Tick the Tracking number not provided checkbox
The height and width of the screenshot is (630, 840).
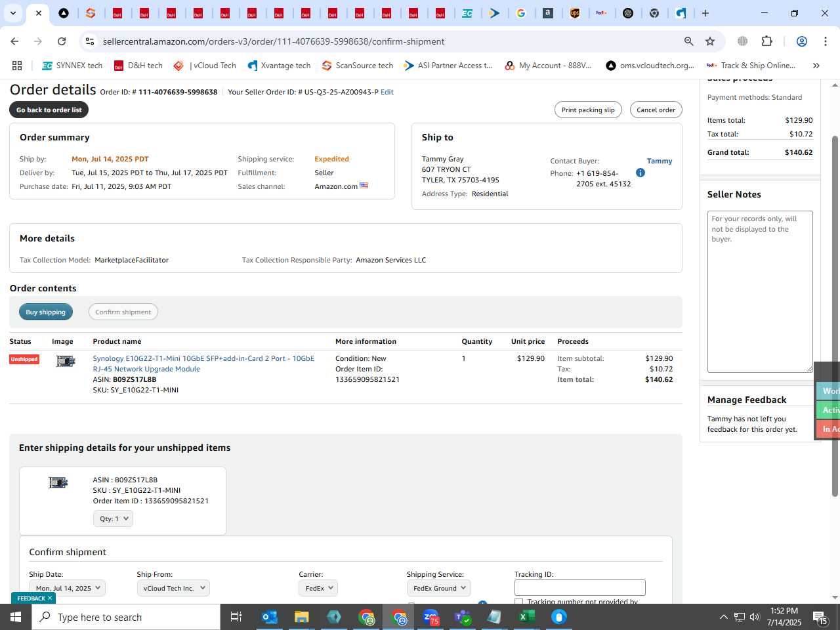coord(519,602)
